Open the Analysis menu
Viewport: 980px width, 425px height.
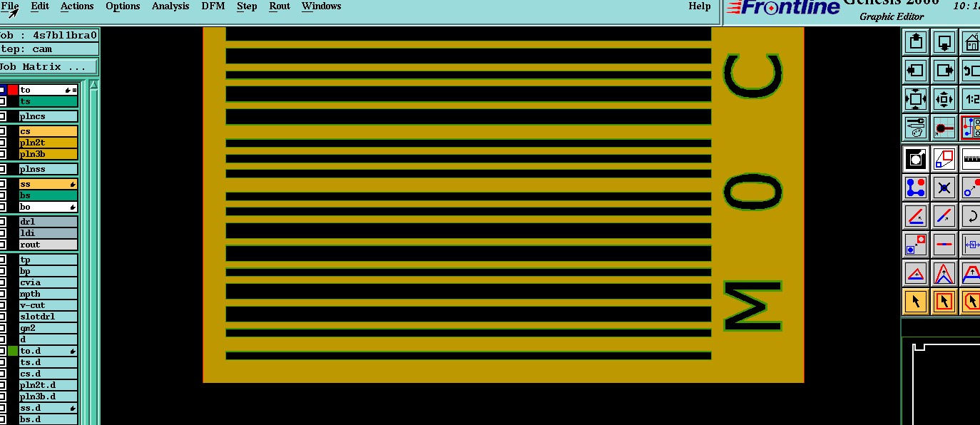click(170, 6)
